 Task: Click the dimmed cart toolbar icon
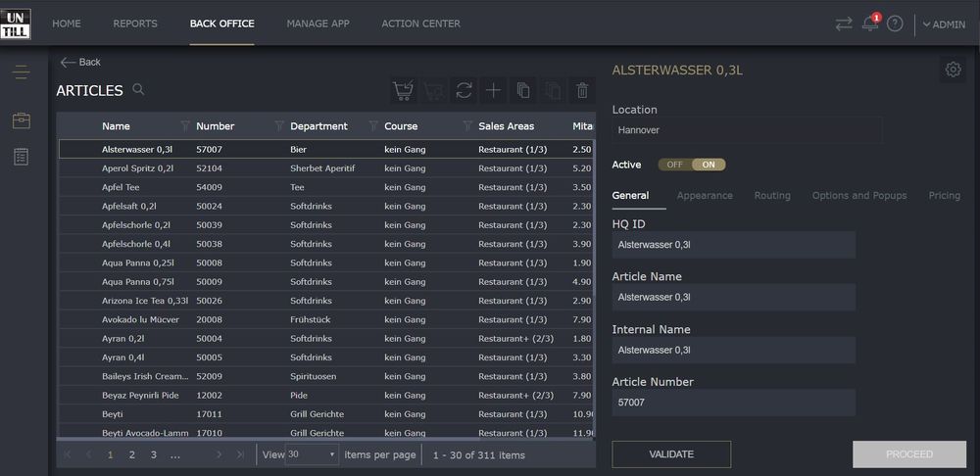coord(433,90)
